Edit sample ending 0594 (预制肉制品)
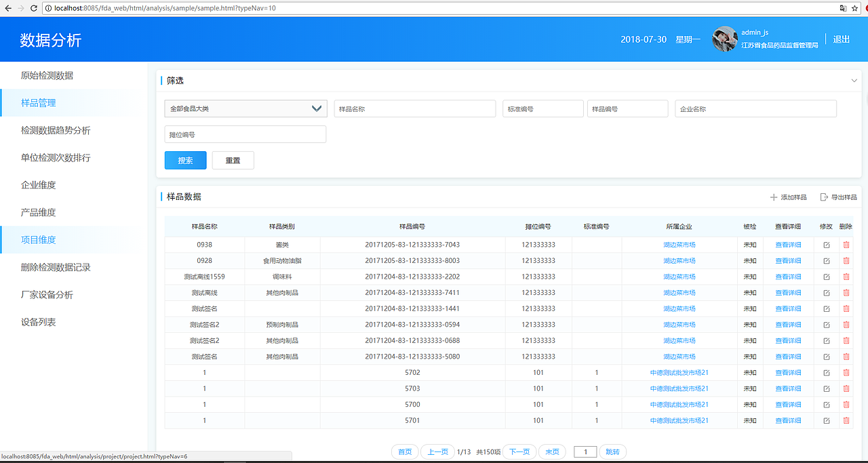The width and height of the screenshot is (868, 463). coord(826,325)
